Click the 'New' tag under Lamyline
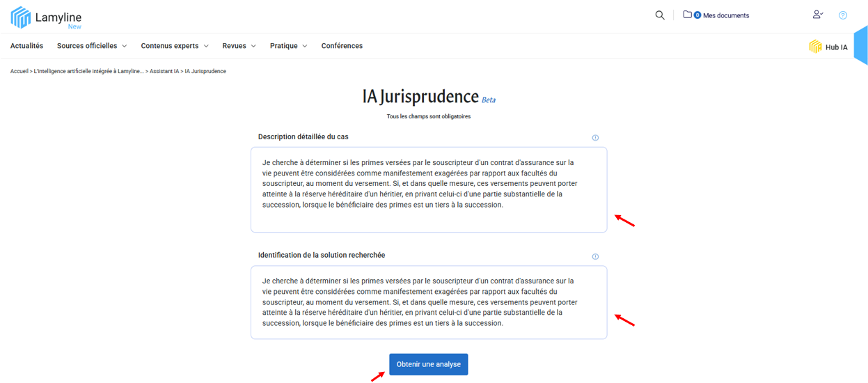 [74, 26]
